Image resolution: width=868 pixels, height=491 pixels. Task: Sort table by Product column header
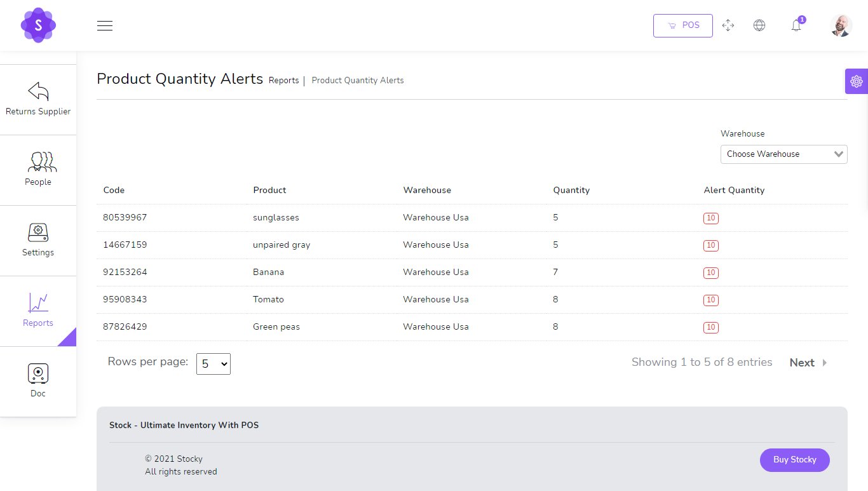[x=269, y=190]
